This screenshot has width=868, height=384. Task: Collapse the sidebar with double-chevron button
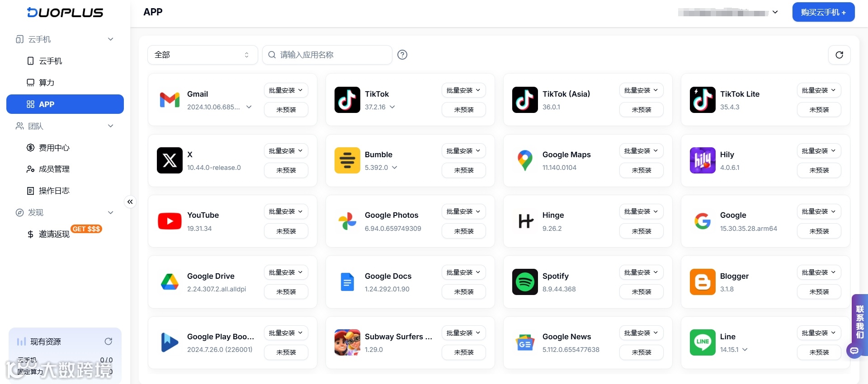pyautogui.click(x=130, y=201)
